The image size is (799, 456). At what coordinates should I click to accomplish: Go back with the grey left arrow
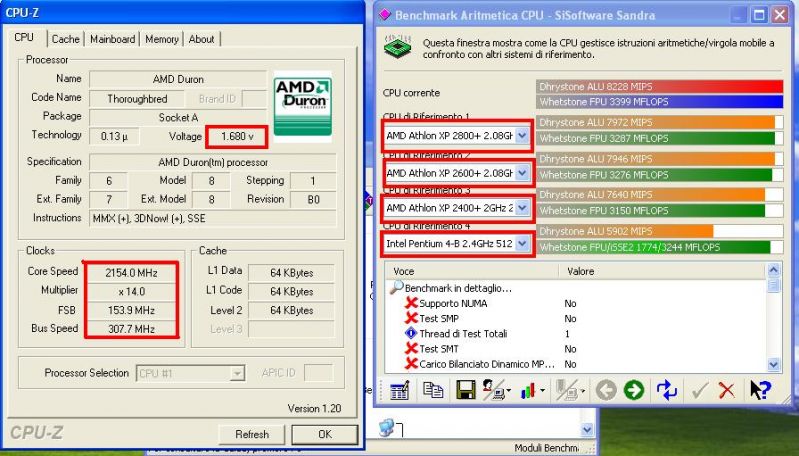(606, 391)
